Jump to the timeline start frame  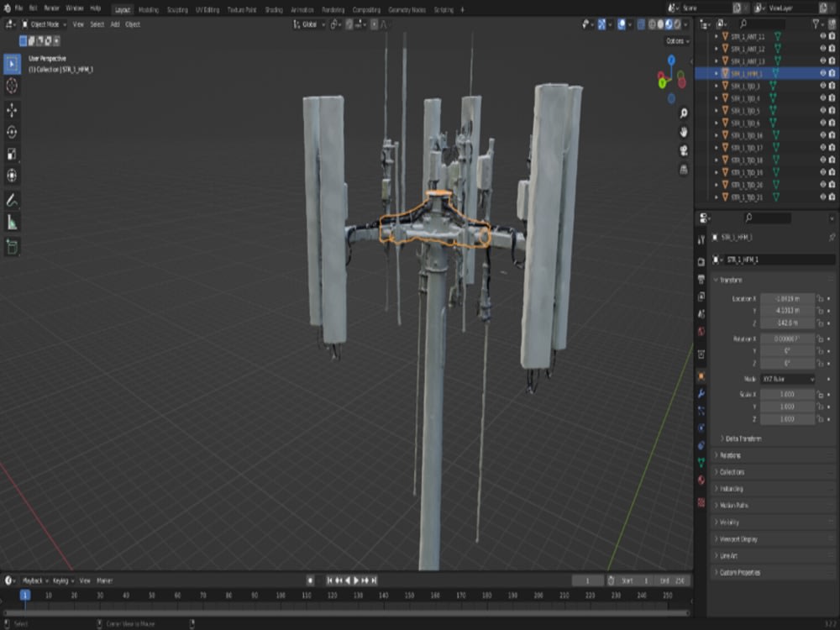coord(329,580)
